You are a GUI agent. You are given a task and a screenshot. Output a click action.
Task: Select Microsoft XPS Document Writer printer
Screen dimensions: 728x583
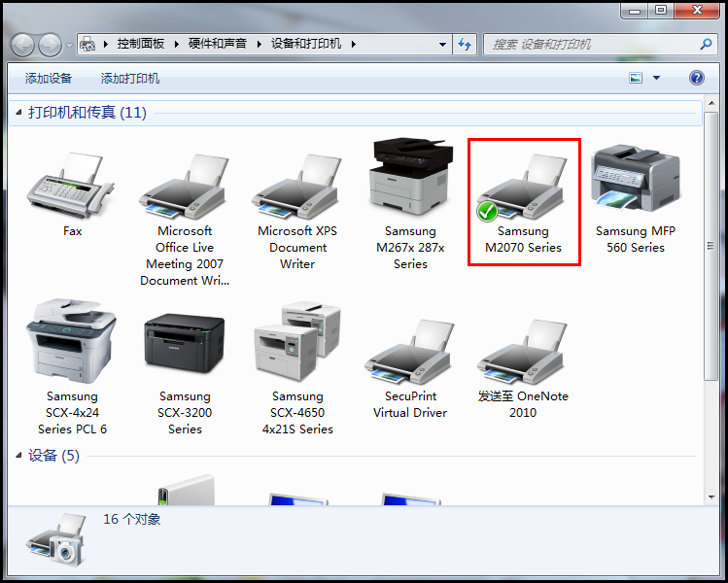pyautogui.click(x=297, y=183)
